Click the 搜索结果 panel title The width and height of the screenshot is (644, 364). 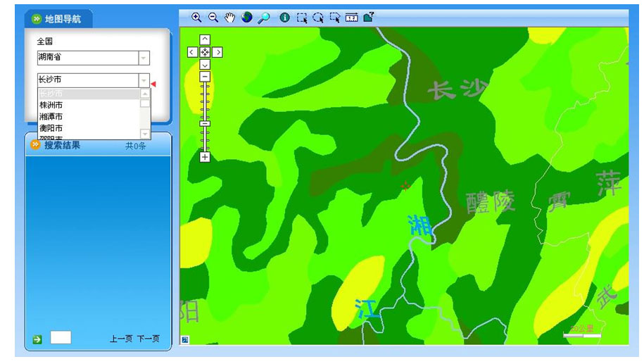(x=62, y=145)
